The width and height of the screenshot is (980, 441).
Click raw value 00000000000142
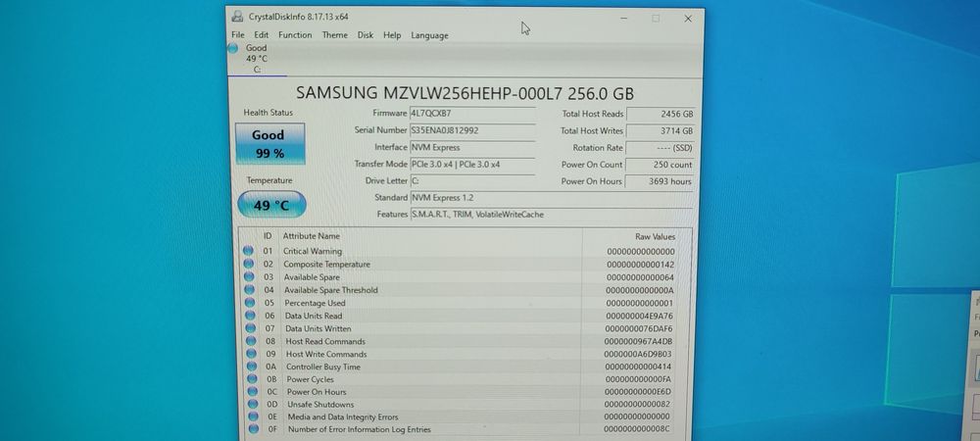(641, 265)
